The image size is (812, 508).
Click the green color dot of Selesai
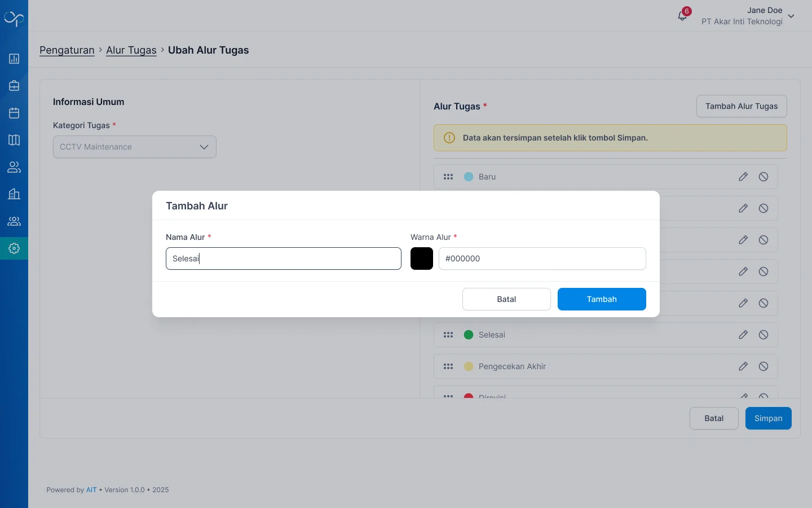click(469, 335)
